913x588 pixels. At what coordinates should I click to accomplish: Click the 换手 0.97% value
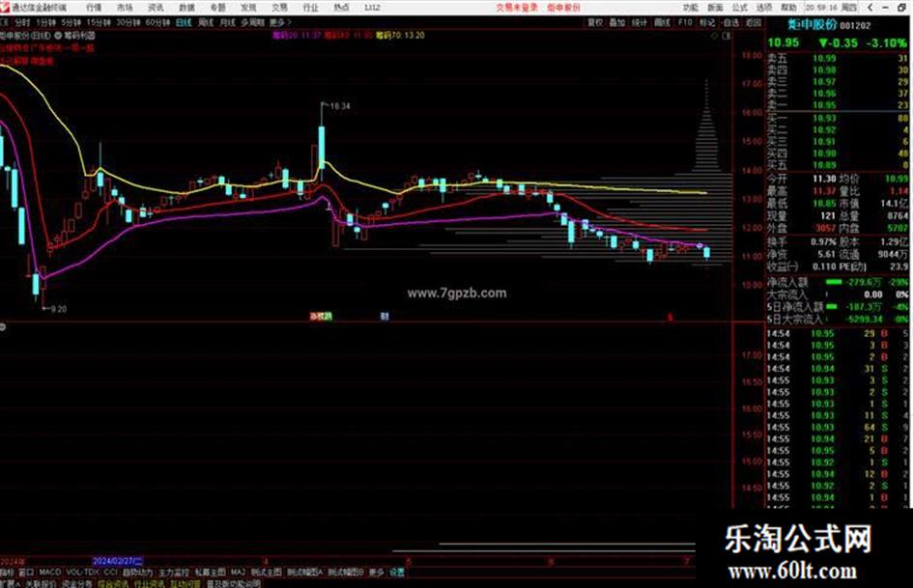coord(822,241)
